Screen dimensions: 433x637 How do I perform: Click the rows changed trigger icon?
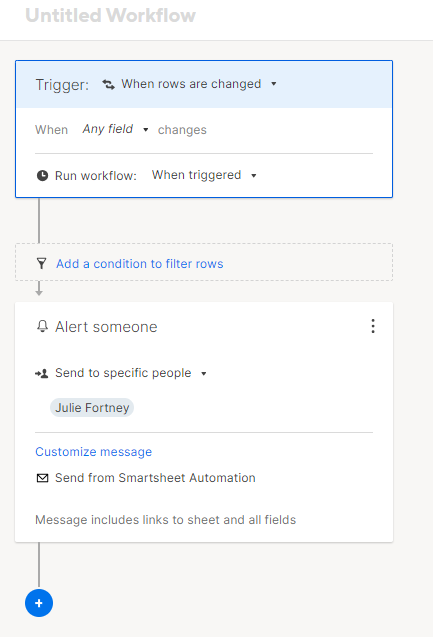pos(108,84)
